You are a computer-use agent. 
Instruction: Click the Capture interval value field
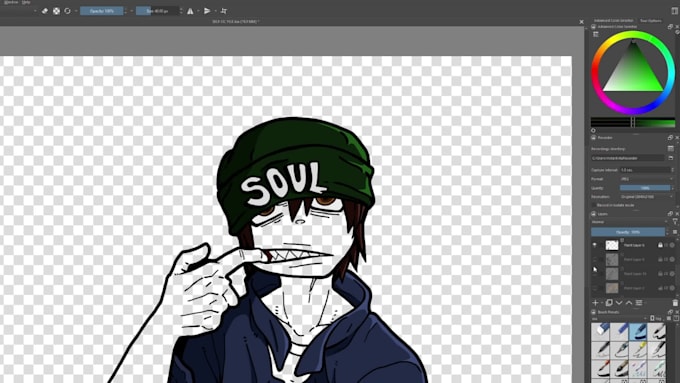(645, 170)
